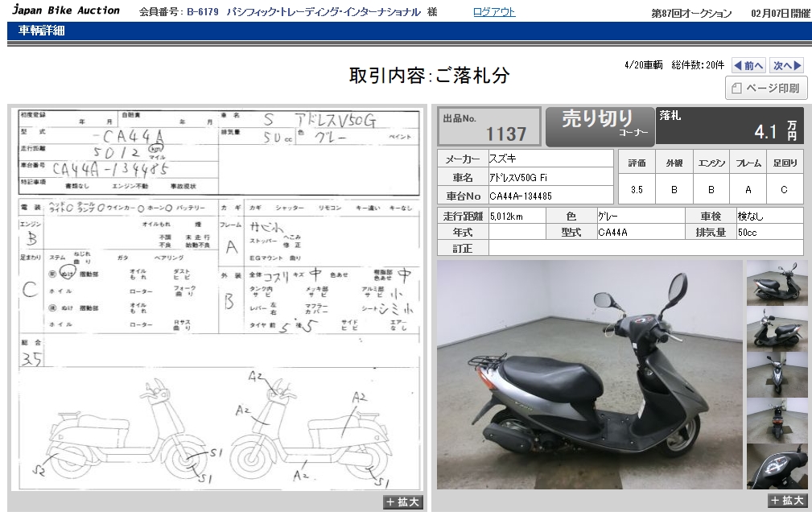The height and width of the screenshot is (520, 812).
Task: Click the maker cell スズキ
Action: click(x=551, y=159)
